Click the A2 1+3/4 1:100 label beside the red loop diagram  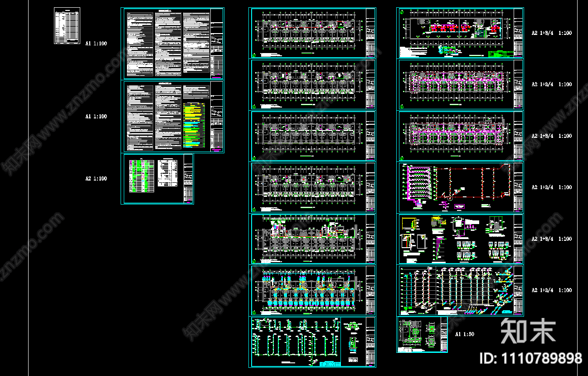point(552,187)
